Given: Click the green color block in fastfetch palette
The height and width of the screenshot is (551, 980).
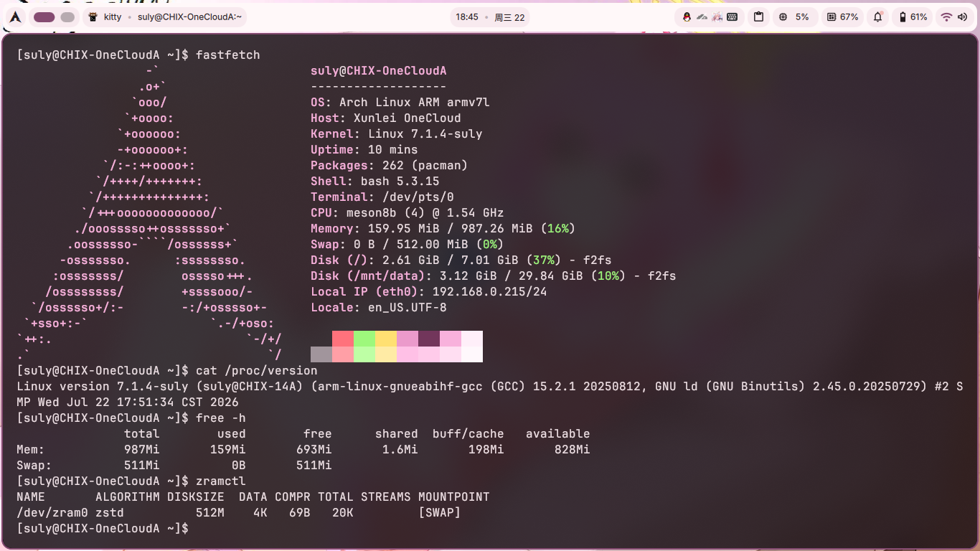Looking at the screenshot, I should coord(364,339).
